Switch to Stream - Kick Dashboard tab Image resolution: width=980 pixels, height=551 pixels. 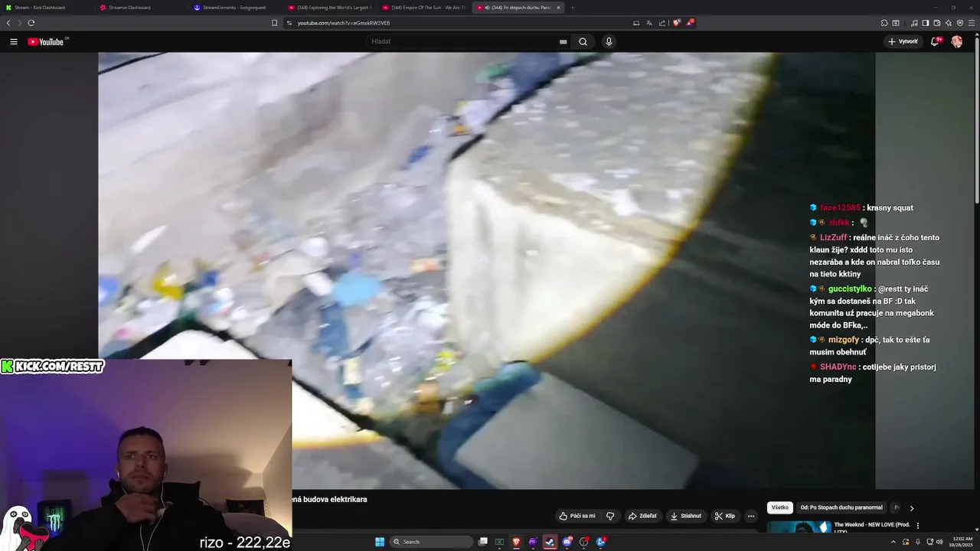[x=47, y=8]
